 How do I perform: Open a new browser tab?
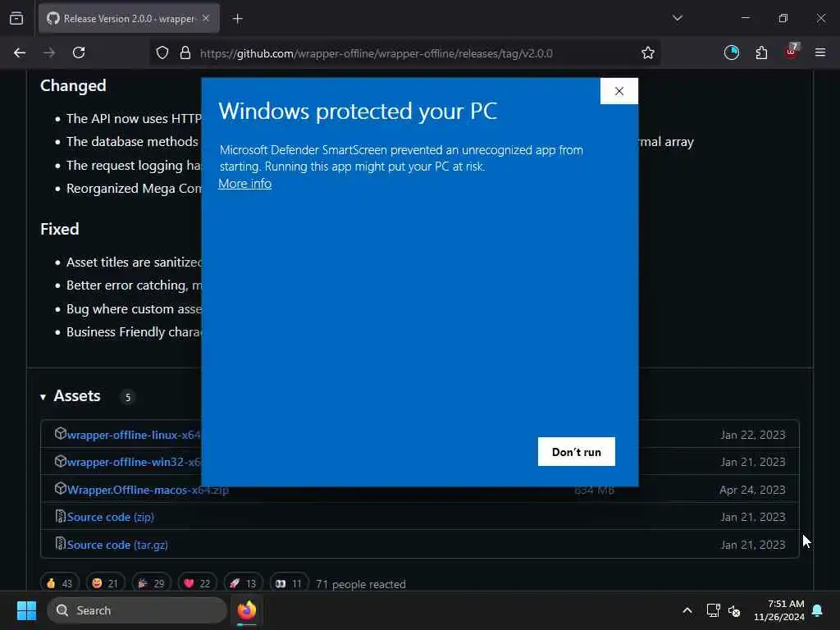(x=237, y=19)
